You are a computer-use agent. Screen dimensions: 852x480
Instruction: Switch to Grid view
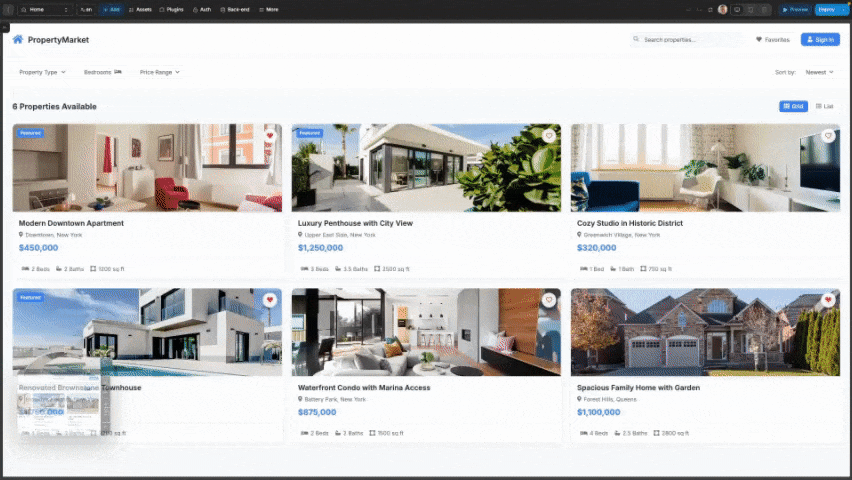pyautogui.click(x=793, y=106)
